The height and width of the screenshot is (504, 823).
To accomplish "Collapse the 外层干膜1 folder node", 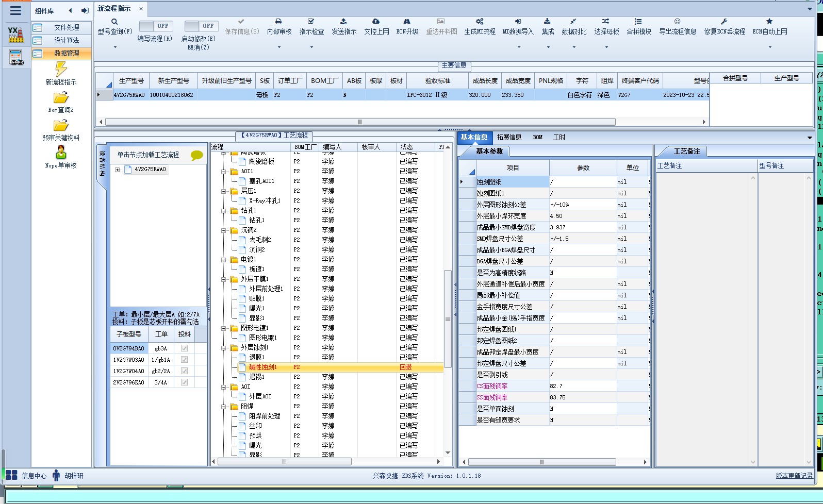I will pyautogui.click(x=224, y=279).
